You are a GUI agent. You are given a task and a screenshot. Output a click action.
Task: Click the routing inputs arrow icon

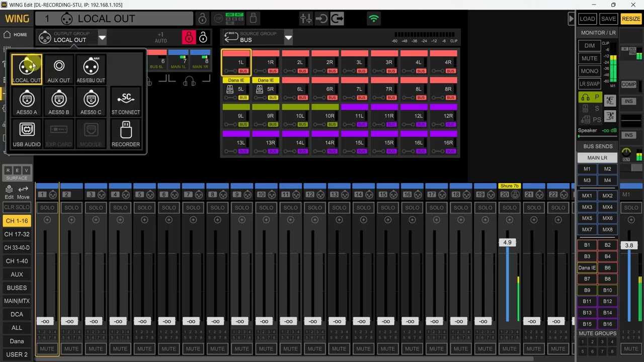click(x=321, y=19)
